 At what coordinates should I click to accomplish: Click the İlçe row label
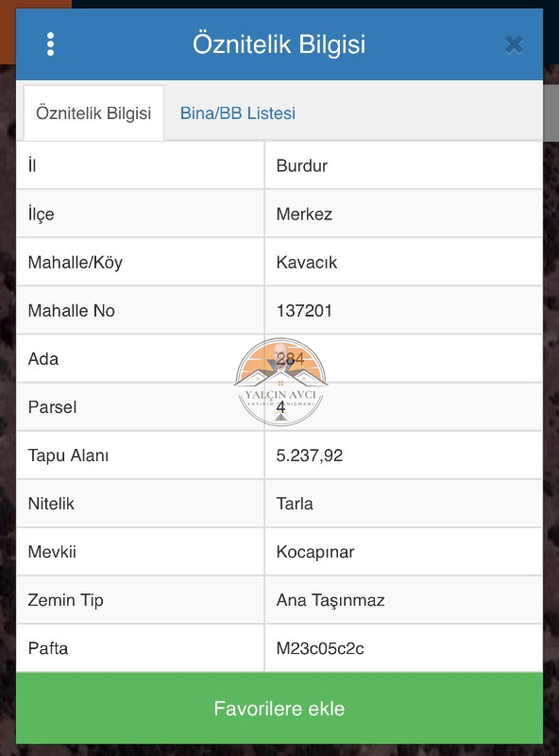point(41,215)
